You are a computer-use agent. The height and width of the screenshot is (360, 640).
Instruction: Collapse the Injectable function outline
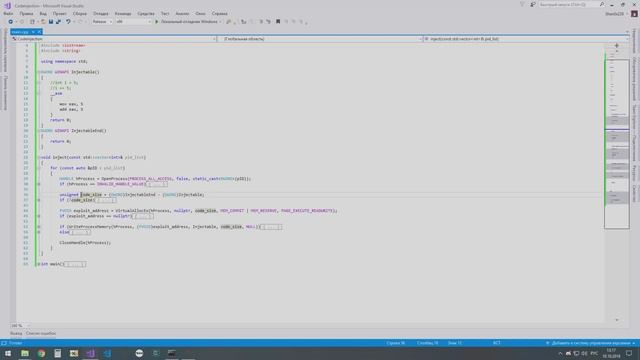39,72
